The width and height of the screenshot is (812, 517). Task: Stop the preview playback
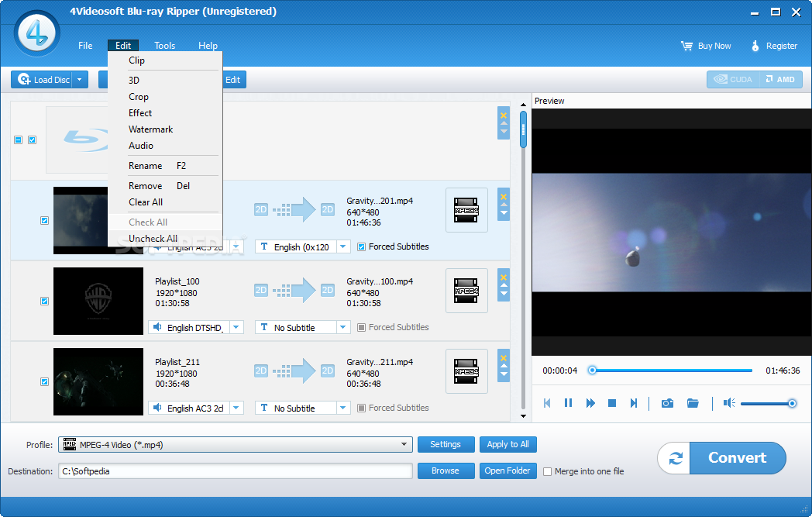pos(612,403)
